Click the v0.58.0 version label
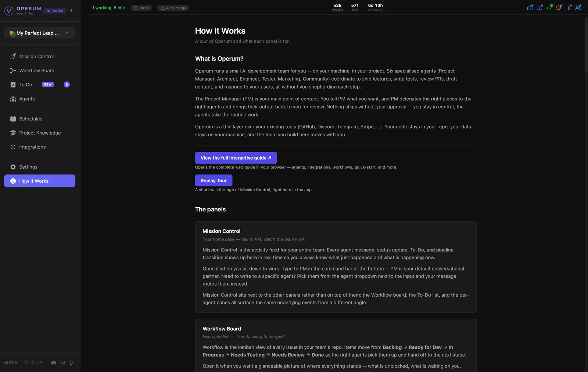This screenshot has height=372, width=588. click(x=10, y=362)
